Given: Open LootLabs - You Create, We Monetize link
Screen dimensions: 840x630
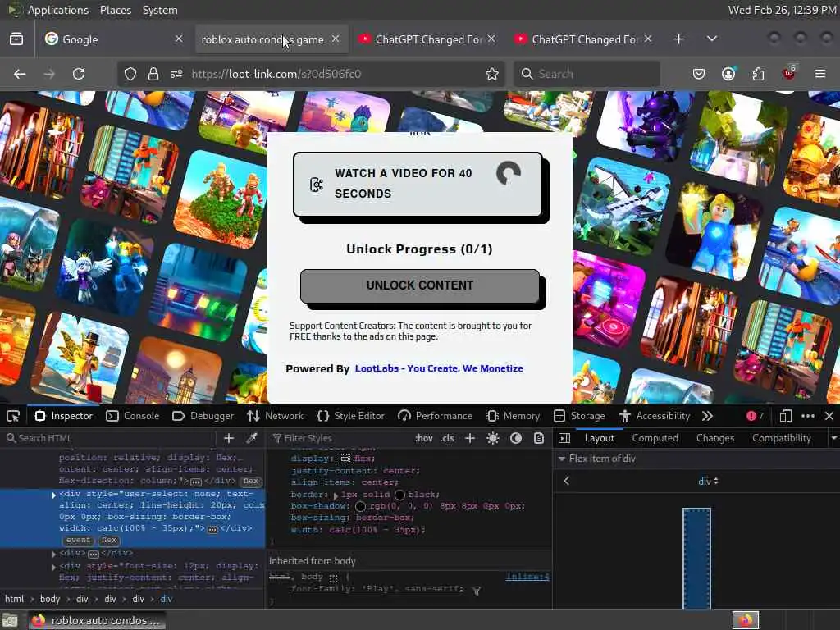Looking at the screenshot, I should pos(439,368).
